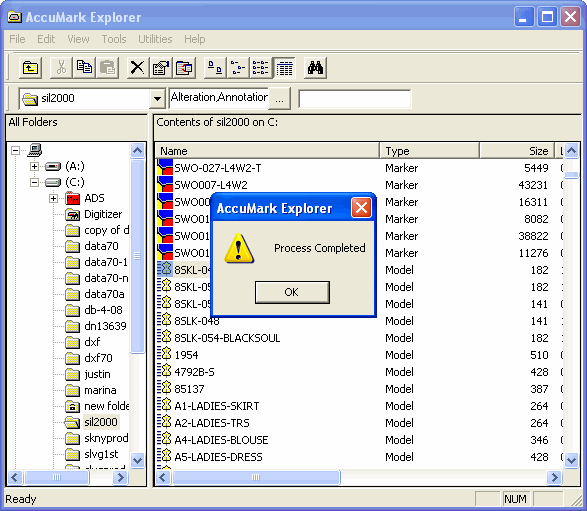Expand the A: drive node

[34, 166]
